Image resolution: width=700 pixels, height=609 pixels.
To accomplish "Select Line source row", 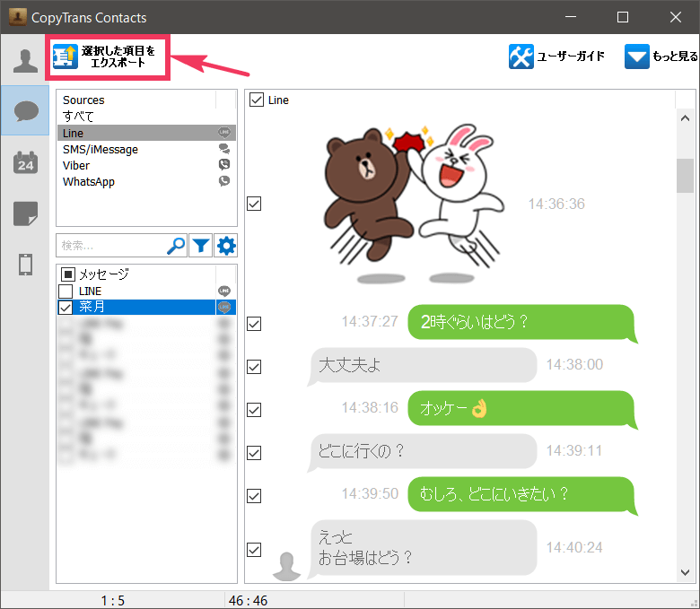I will pos(146,133).
